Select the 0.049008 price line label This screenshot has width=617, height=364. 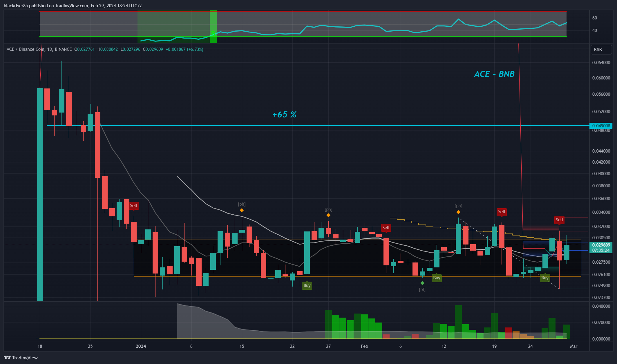pyautogui.click(x=601, y=126)
